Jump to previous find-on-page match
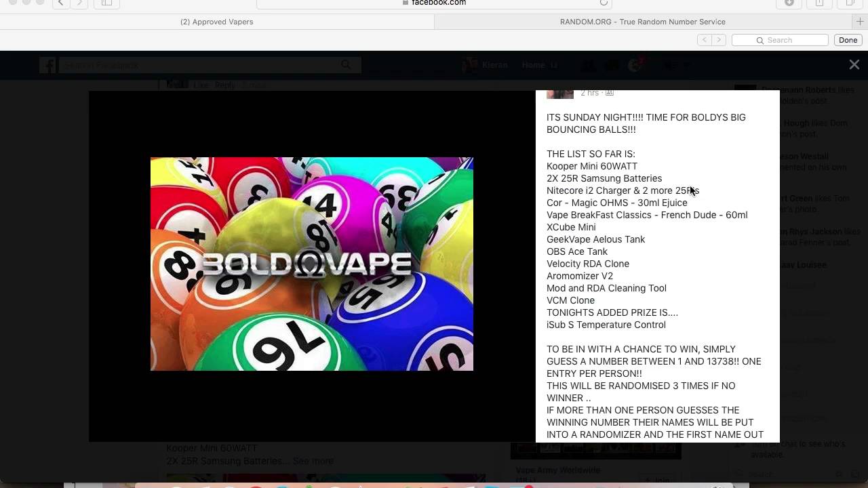Image resolution: width=868 pixels, height=488 pixels. click(705, 40)
